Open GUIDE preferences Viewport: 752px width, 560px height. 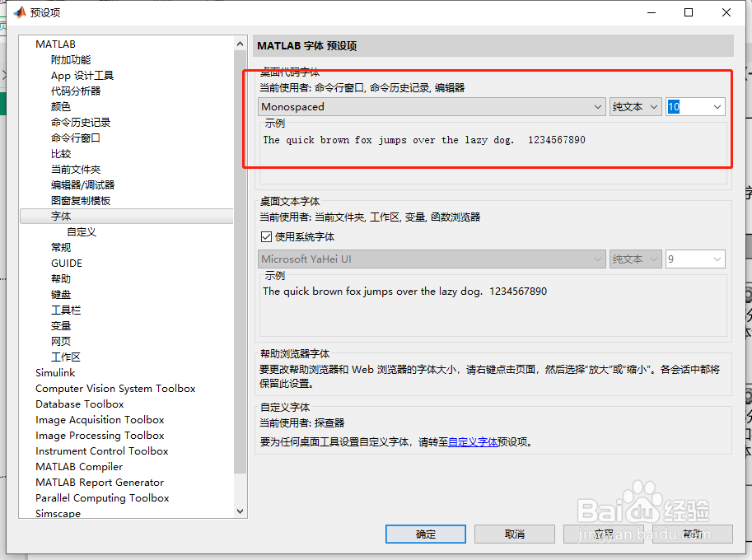coord(67,264)
